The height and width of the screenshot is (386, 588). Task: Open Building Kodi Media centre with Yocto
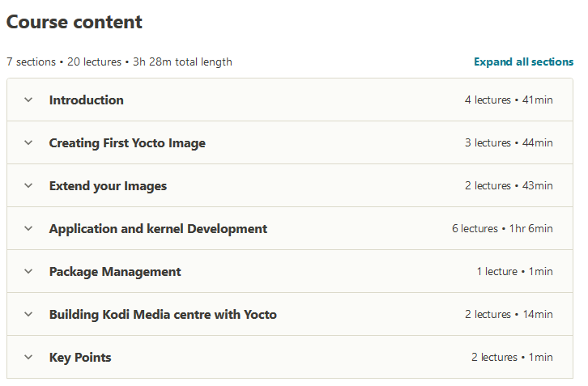pos(163,315)
